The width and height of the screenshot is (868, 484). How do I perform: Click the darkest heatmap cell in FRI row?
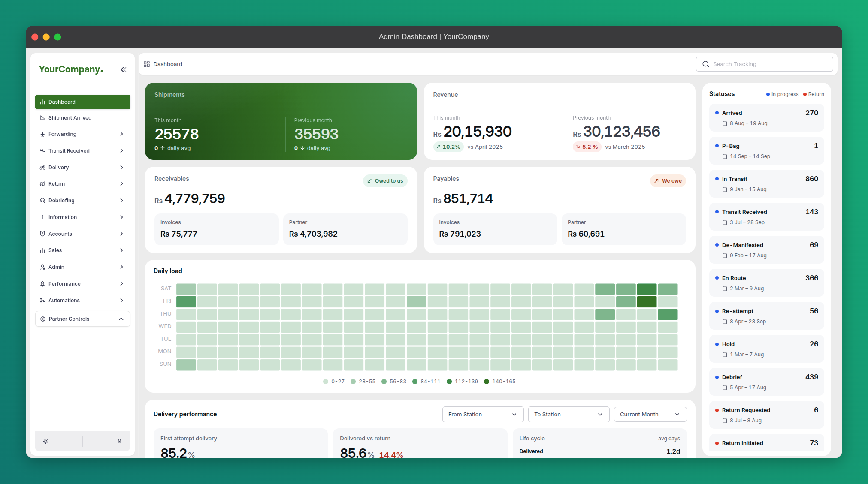(x=647, y=302)
